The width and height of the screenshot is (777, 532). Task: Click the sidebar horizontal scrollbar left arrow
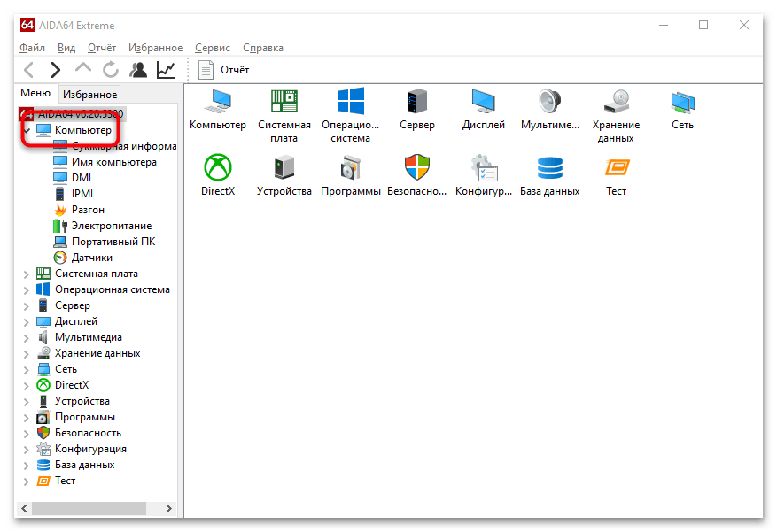pos(24,508)
